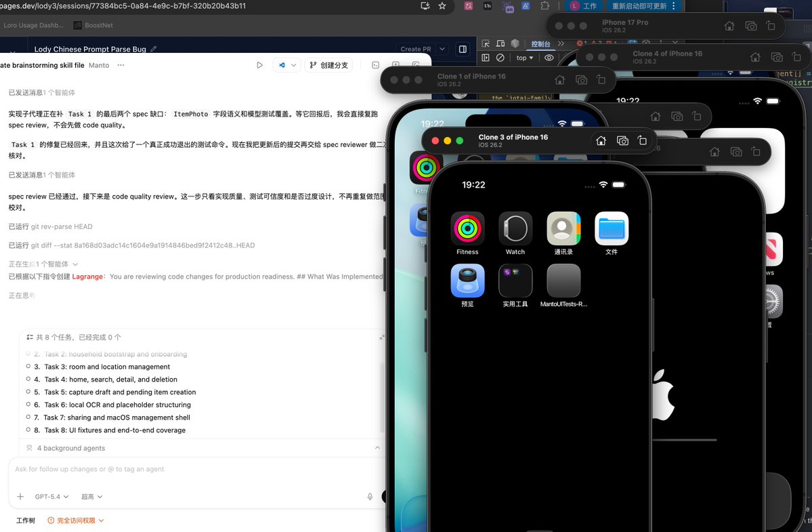Toggle the DevTools console sidebar panel

(x=485, y=58)
